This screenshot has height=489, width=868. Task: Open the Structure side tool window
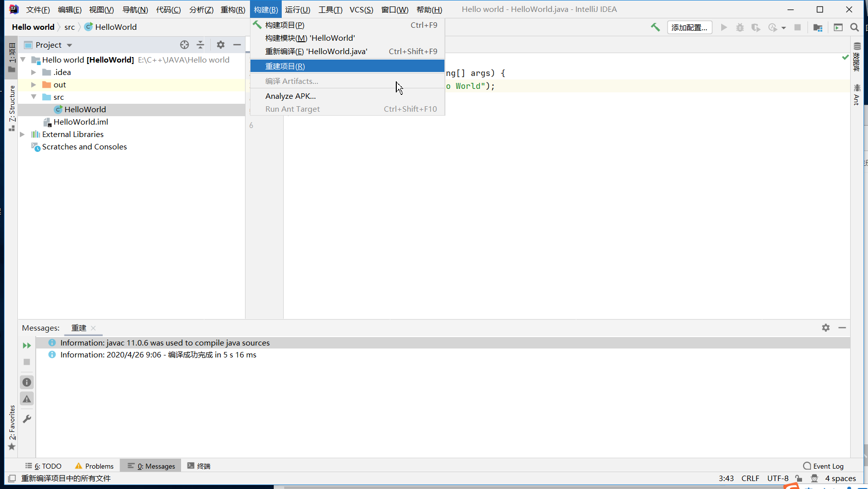12,108
